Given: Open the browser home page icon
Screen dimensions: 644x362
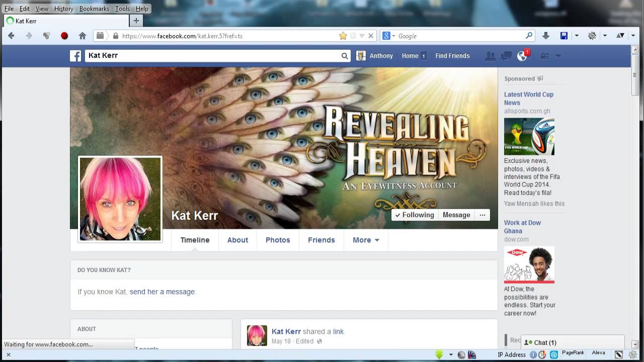Looking at the screenshot, I should [83, 36].
